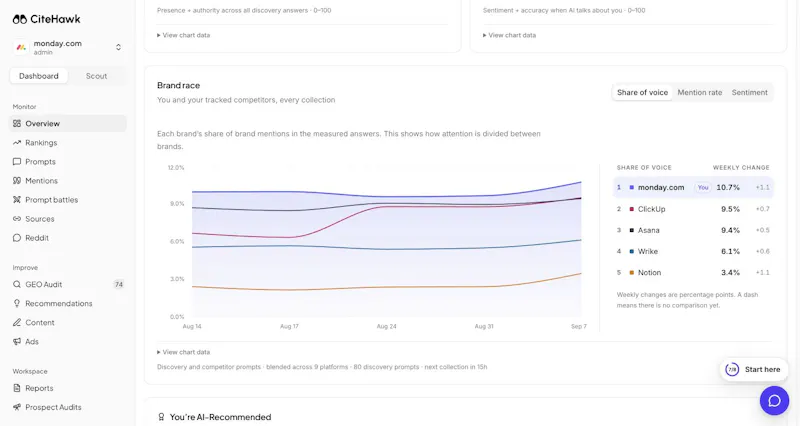The width and height of the screenshot is (800, 426).
Task: Open the Reports page label
Action: (x=39, y=388)
